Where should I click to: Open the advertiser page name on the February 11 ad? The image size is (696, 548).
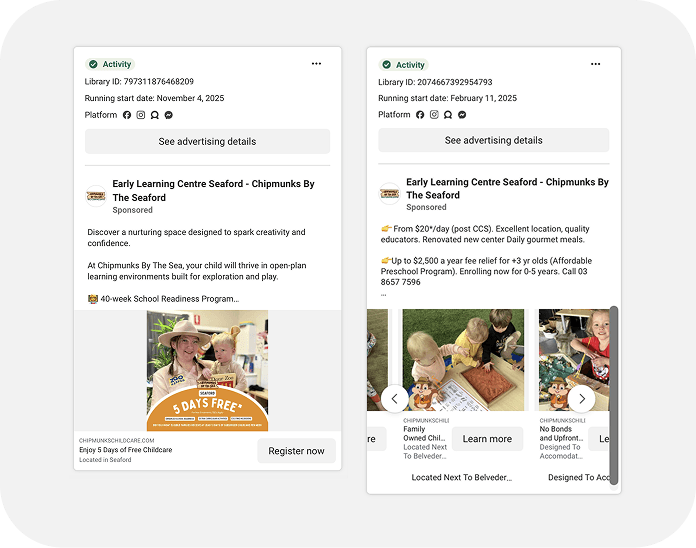[507, 188]
